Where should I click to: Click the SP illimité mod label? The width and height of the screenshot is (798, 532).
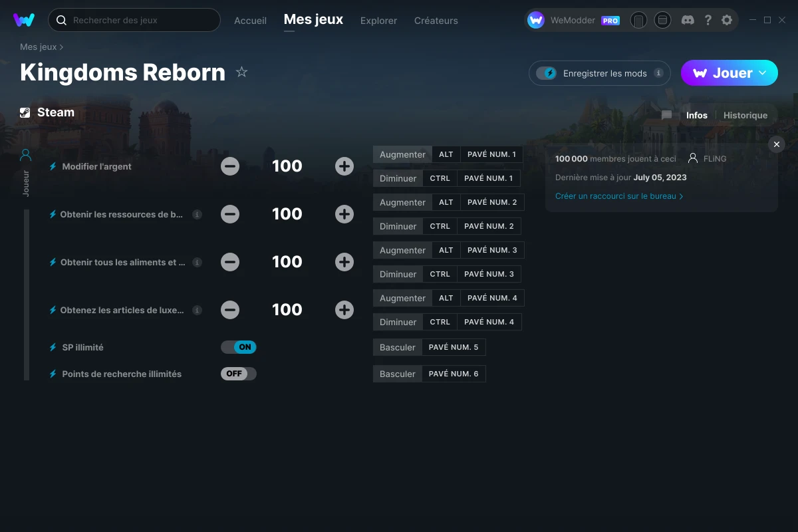[82, 347]
